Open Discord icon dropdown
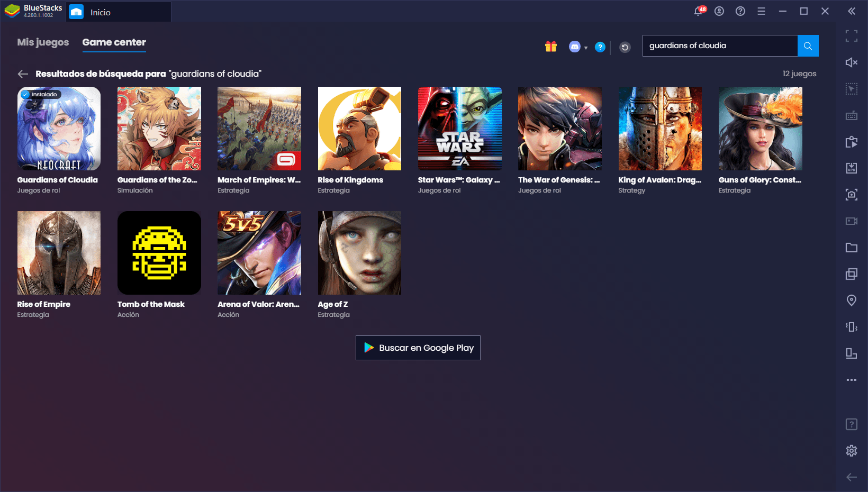This screenshot has height=492, width=868. pyautogui.click(x=578, y=47)
